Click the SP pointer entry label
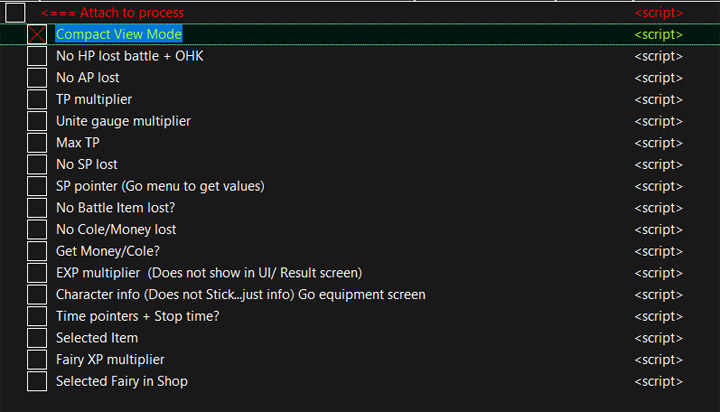Viewport: 720px width, 412px height. [160, 186]
